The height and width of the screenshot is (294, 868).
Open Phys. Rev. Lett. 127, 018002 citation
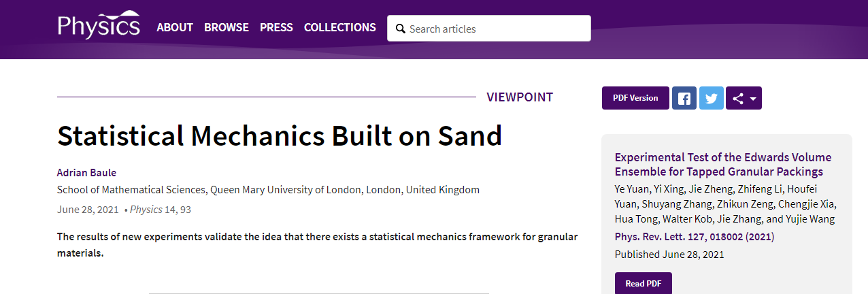[694, 237]
